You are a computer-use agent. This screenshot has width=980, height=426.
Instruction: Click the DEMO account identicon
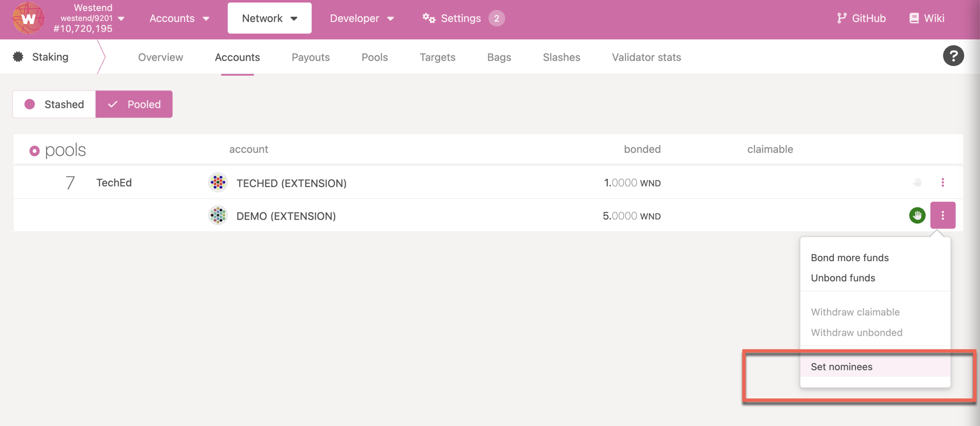[x=218, y=216]
